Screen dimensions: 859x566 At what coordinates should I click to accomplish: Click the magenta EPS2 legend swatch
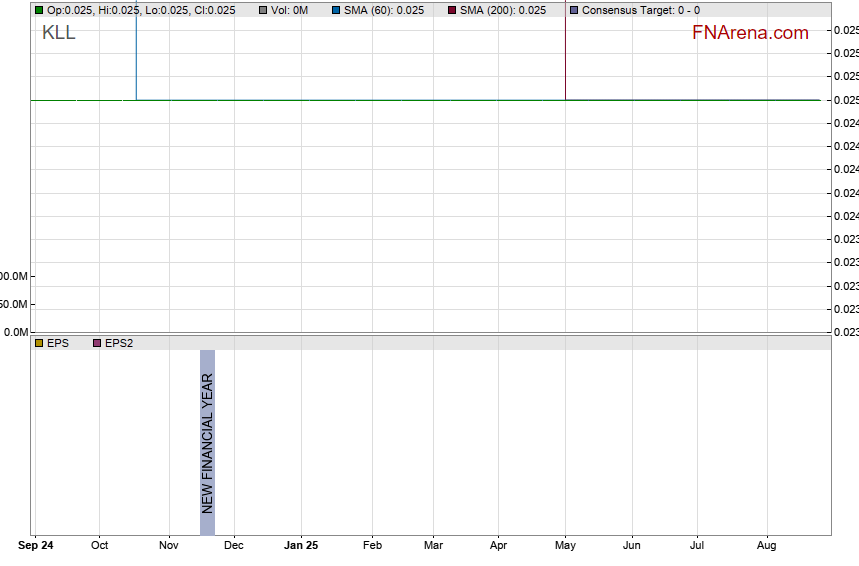coord(97,343)
